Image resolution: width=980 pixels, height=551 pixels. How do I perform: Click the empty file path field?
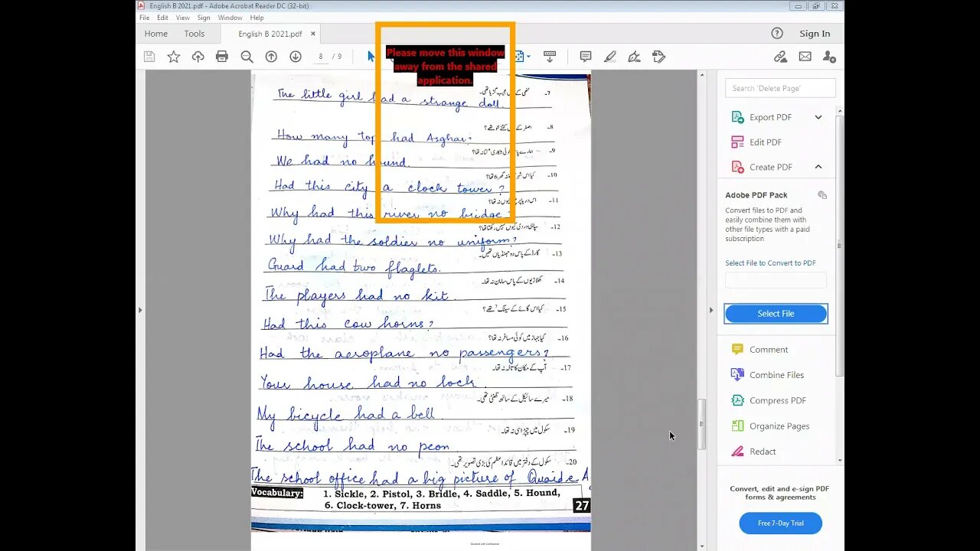[776, 280]
